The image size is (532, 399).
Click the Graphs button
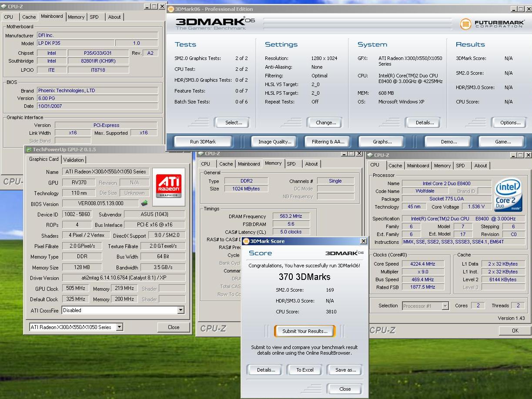click(x=382, y=142)
